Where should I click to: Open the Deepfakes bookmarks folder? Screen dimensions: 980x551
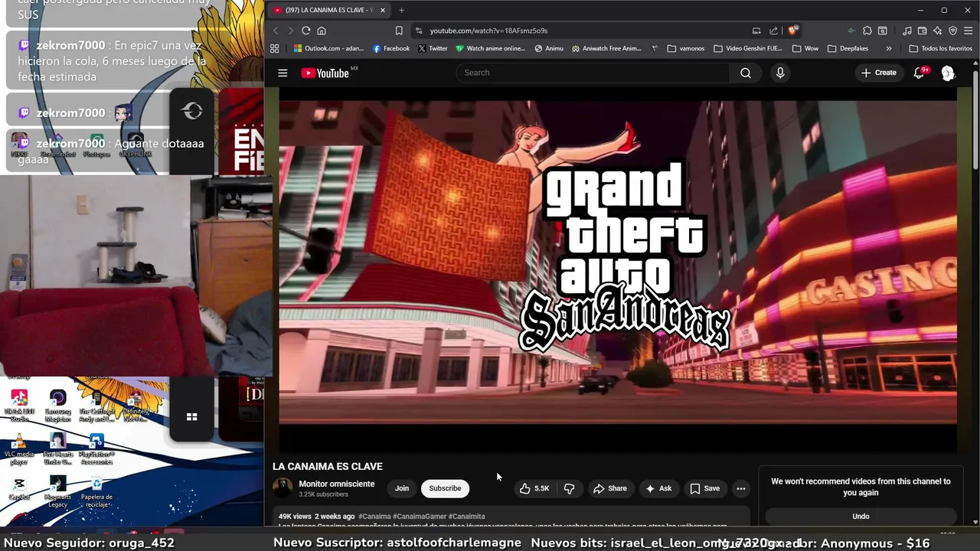(x=848, y=48)
